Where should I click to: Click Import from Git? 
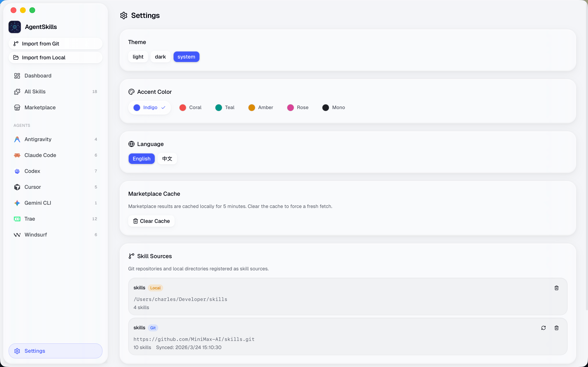(40, 43)
